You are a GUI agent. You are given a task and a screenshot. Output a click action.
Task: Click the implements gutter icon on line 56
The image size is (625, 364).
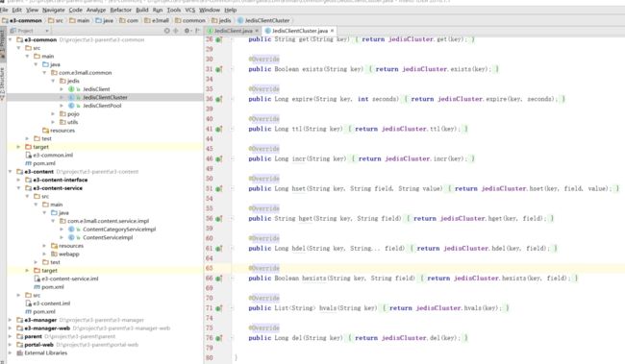(219, 219)
